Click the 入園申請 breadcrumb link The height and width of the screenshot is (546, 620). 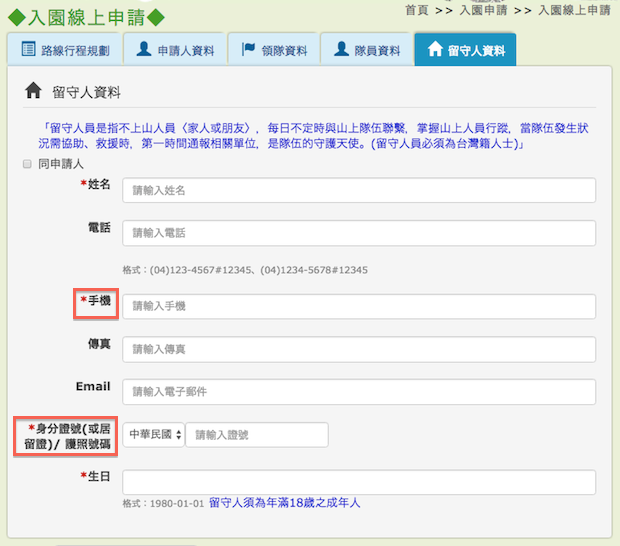[484, 9]
